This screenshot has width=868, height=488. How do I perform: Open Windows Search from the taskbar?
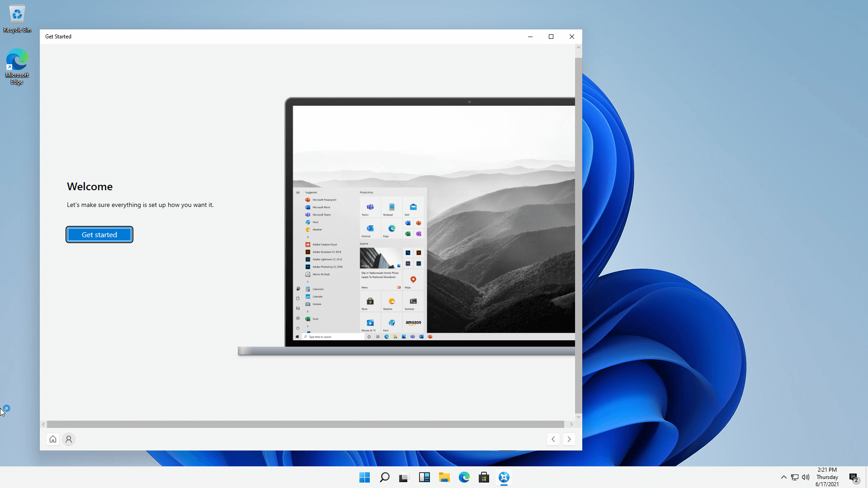384,477
